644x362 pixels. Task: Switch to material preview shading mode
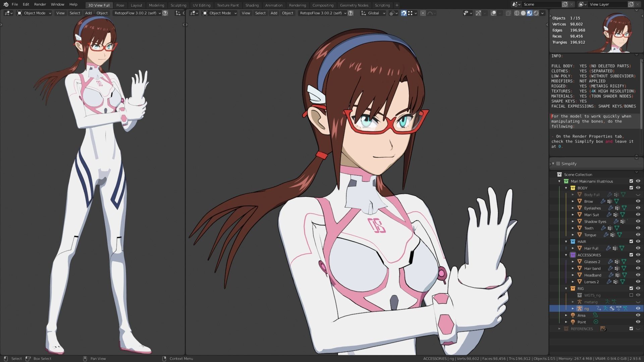[x=530, y=13]
